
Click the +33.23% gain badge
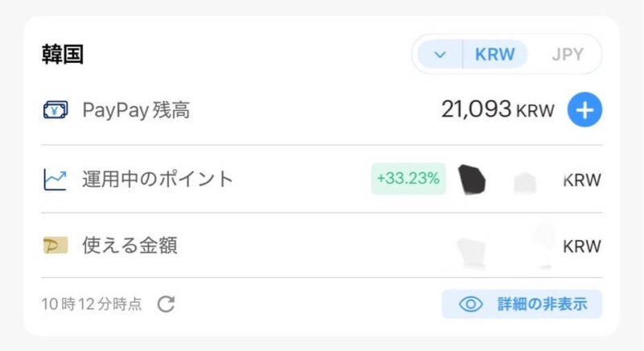(408, 179)
